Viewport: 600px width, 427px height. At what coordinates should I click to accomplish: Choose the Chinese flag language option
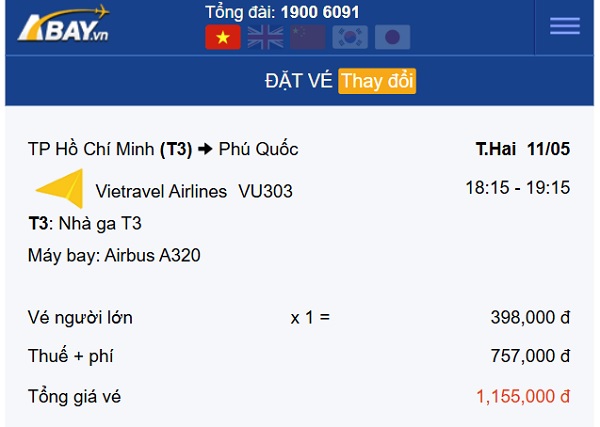pyautogui.click(x=308, y=38)
